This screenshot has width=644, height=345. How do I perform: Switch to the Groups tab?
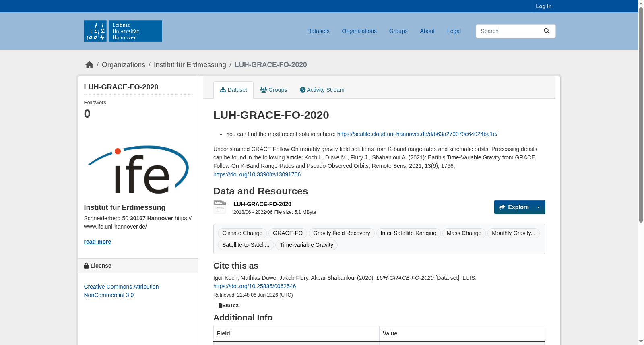pyautogui.click(x=274, y=90)
